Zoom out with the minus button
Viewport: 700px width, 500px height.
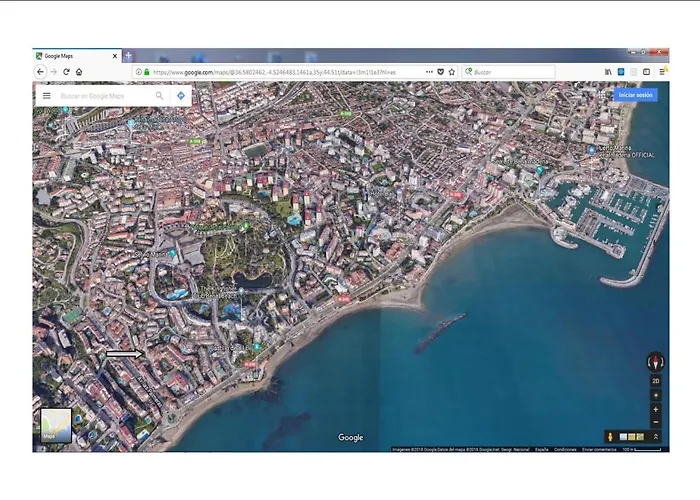pos(655,421)
